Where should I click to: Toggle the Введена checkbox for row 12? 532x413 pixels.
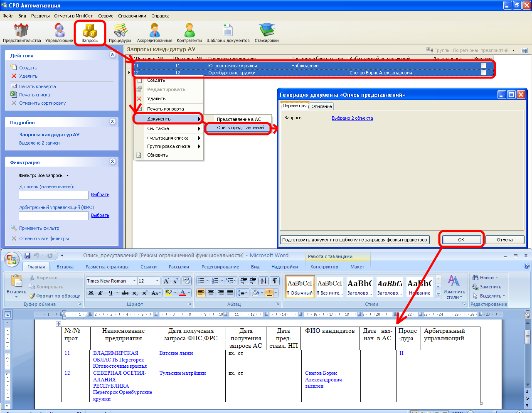click(x=483, y=73)
